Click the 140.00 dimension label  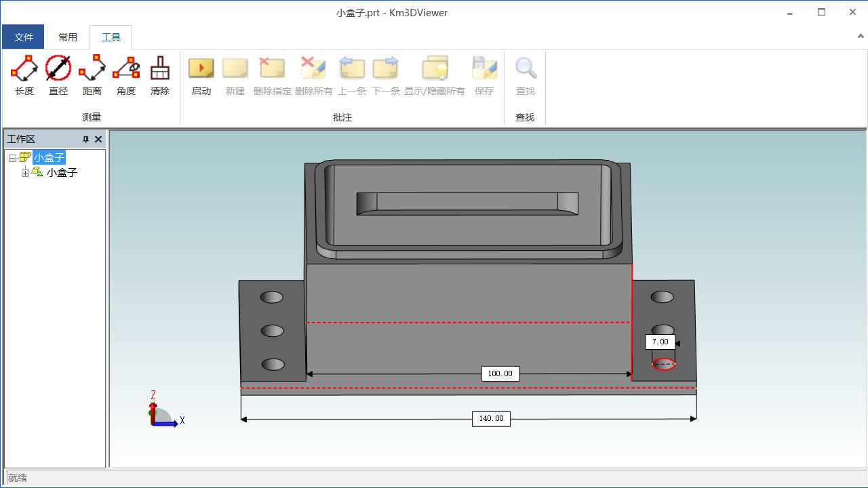click(491, 419)
